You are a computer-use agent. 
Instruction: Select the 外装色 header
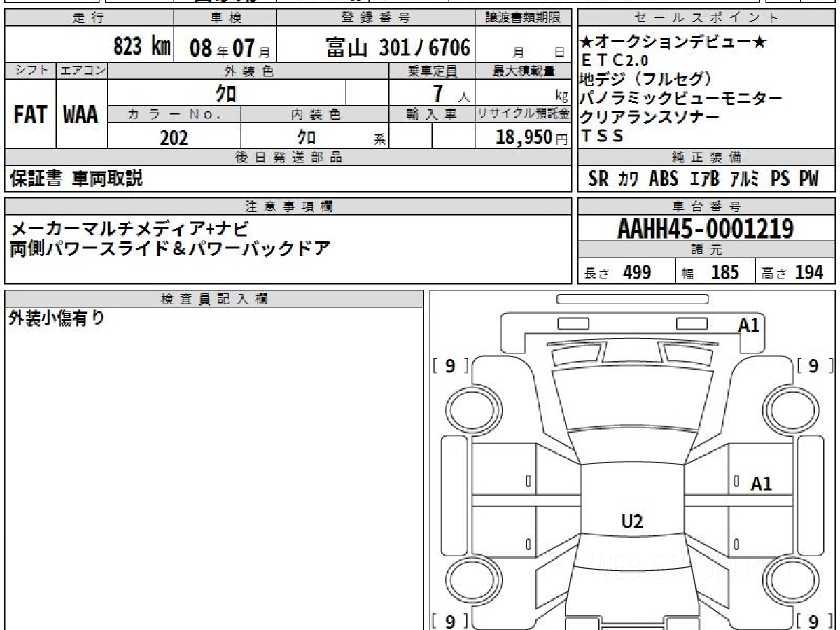click(x=248, y=71)
